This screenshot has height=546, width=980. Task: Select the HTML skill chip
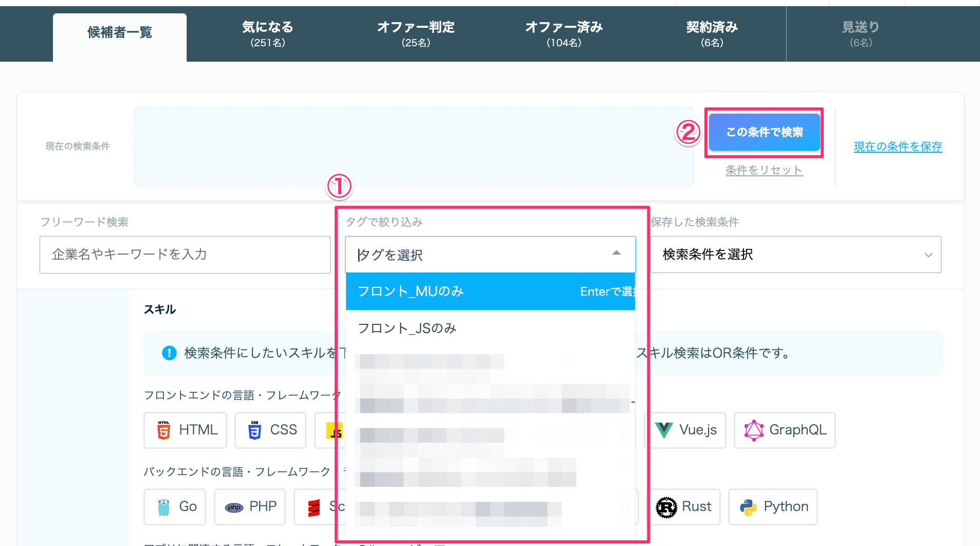click(x=186, y=430)
